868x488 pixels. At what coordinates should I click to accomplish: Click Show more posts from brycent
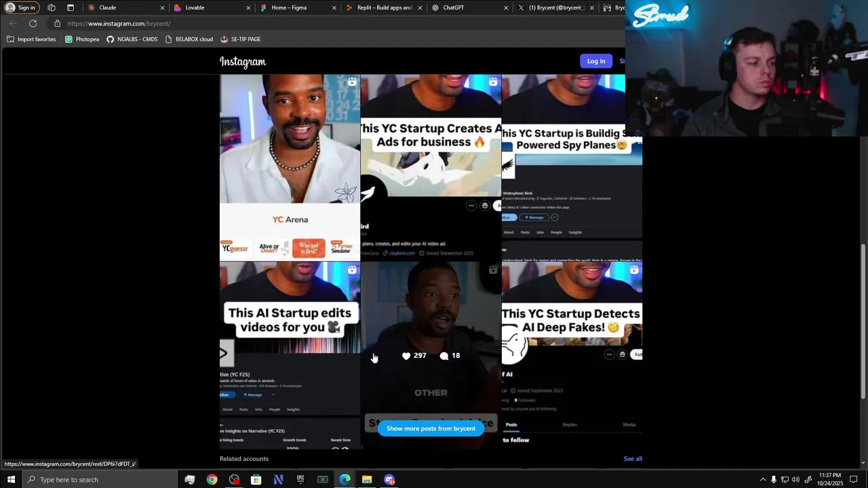[431, 428]
